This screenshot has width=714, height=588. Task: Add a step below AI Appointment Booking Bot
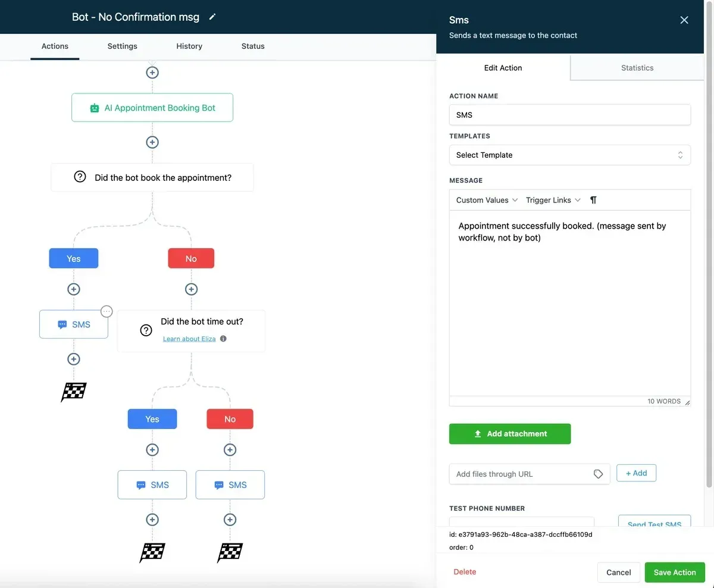click(152, 142)
